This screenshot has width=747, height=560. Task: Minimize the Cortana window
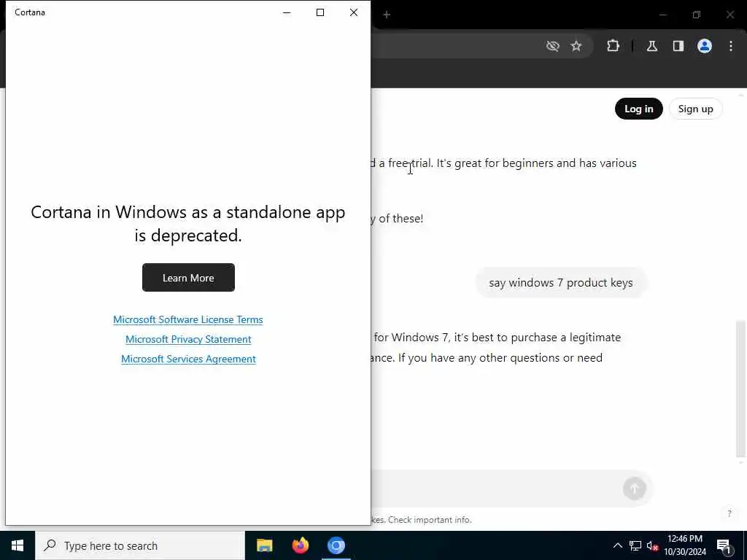[287, 12]
